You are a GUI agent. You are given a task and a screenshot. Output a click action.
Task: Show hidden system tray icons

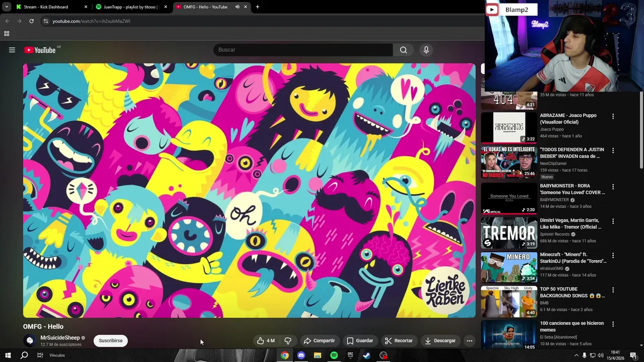coord(576,355)
